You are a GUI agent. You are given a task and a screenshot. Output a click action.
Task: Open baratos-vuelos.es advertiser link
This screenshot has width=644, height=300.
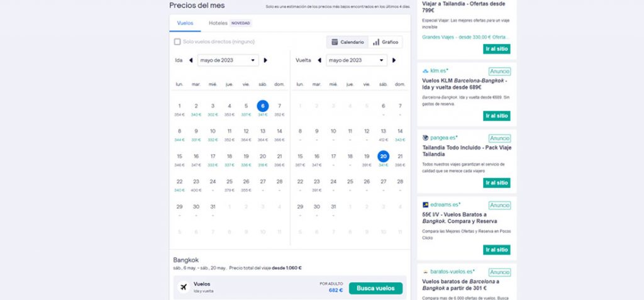coord(453,272)
